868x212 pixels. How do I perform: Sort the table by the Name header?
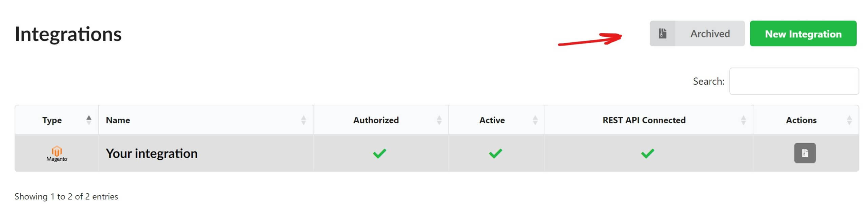click(x=118, y=120)
